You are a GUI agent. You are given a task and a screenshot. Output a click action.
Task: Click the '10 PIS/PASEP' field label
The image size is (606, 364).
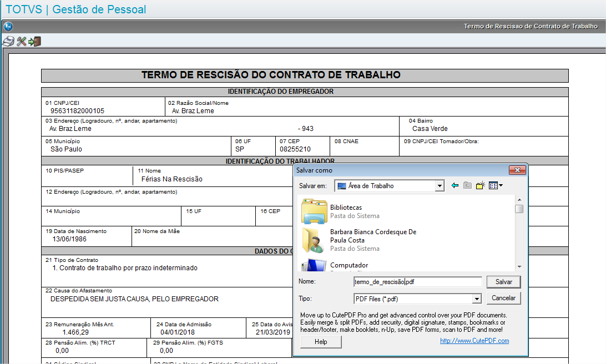(x=64, y=170)
